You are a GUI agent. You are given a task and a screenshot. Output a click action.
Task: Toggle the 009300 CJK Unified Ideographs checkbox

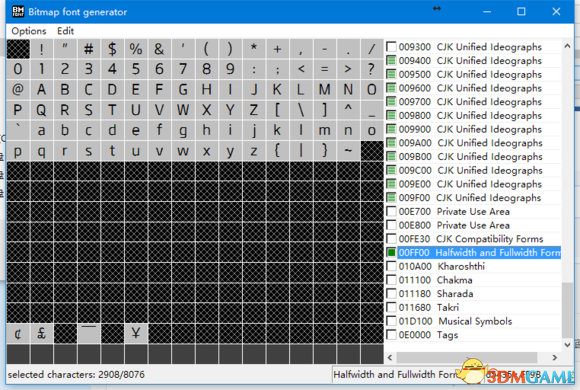pyautogui.click(x=391, y=47)
